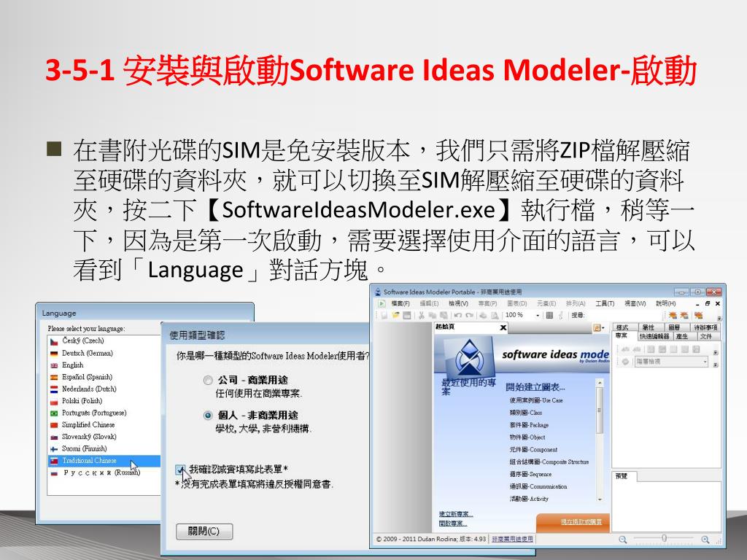Image resolution: width=747 pixels, height=560 pixels.
Task: Click the second orange icon in right toolbar
Action: (x=684, y=315)
